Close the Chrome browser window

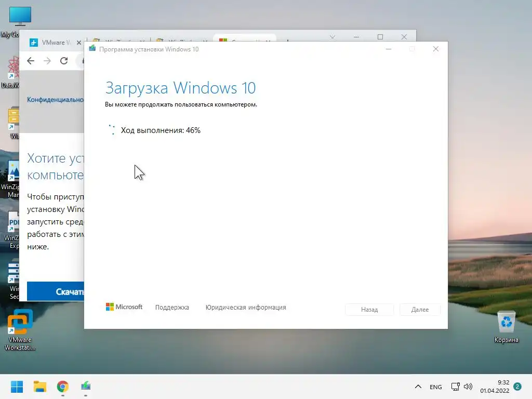(x=404, y=37)
